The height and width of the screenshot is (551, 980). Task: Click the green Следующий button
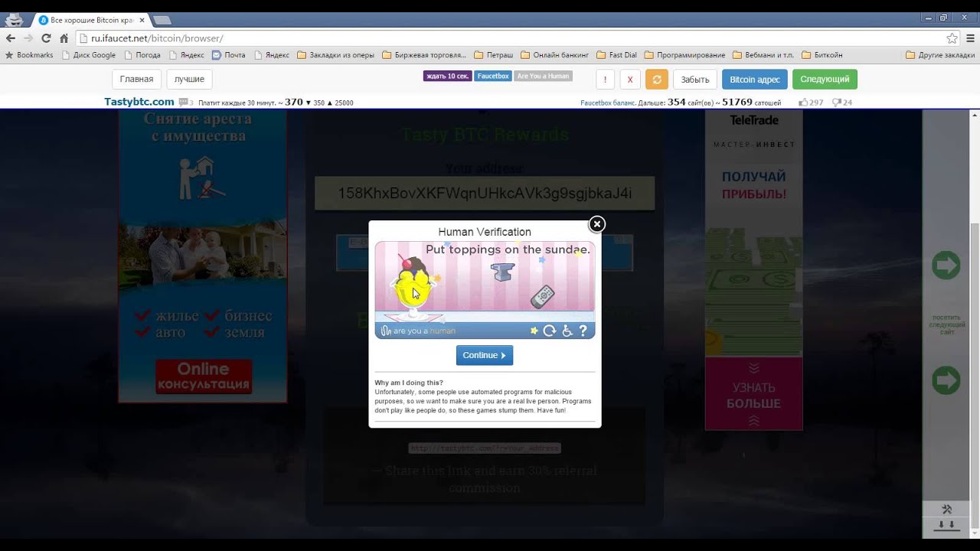tap(825, 80)
